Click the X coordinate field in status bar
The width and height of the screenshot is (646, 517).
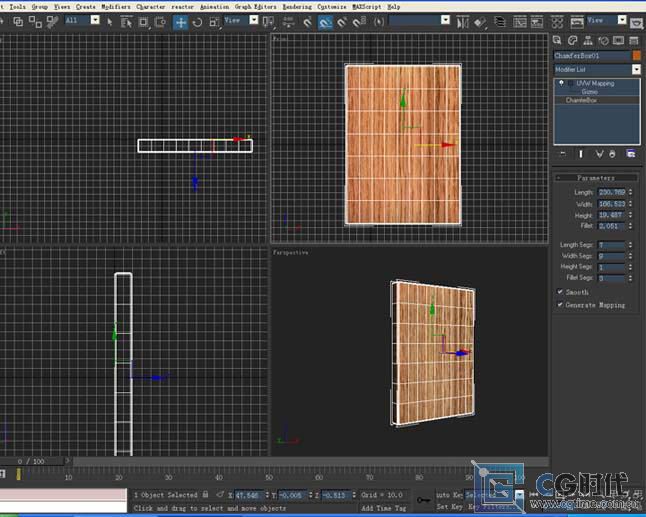pyautogui.click(x=249, y=495)
